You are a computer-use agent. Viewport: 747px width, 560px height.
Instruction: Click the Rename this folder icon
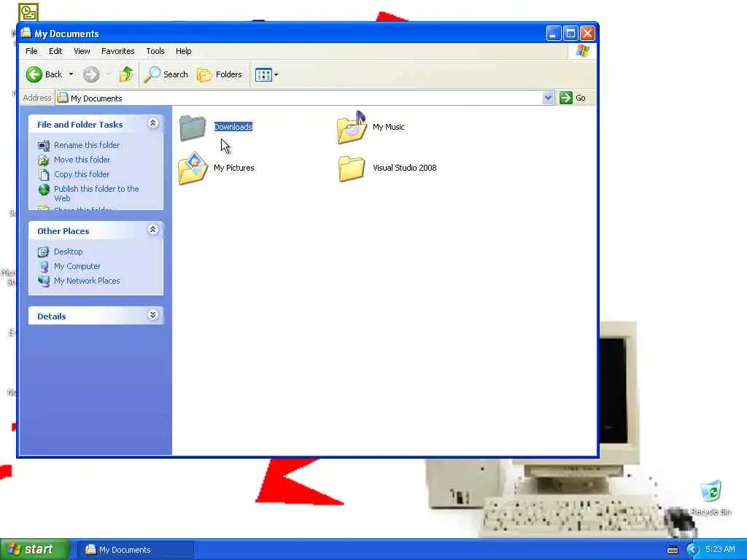pyautogui.click(x=43, y=145)
